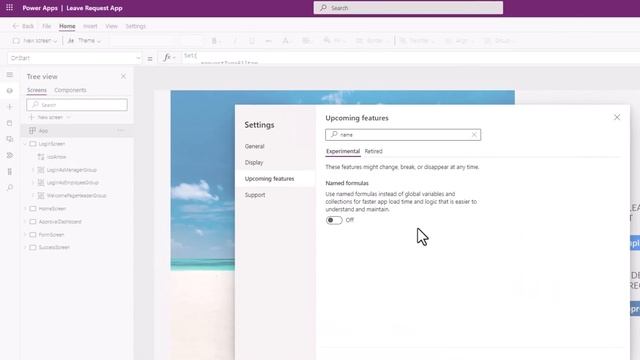Select Upcoming features settings section
Viewport: 640px width, 360px height.
(274, 179)
